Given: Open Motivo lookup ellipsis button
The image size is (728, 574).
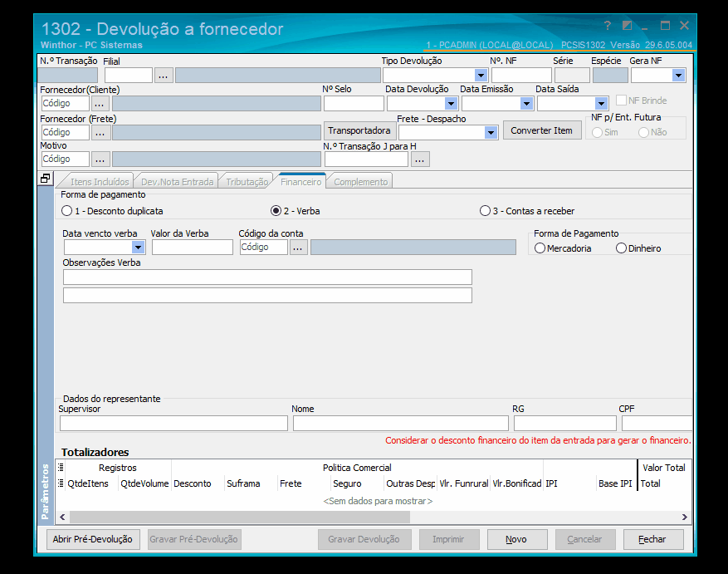Looking at the screenshot, I should [x=100, y=159].
